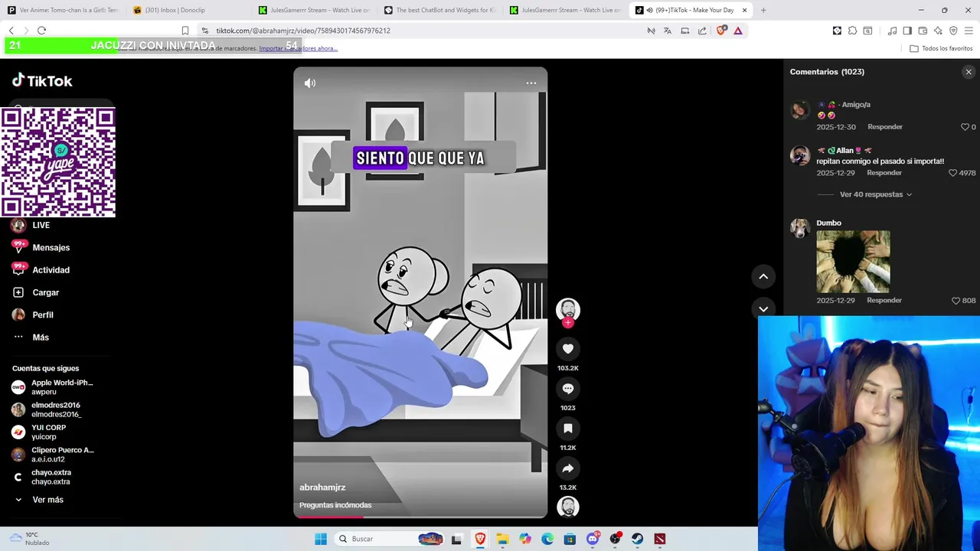The height and width of the screenshot is (551, 980).
Task: Open Allan's profile avatar
Action: click(800, 155)
